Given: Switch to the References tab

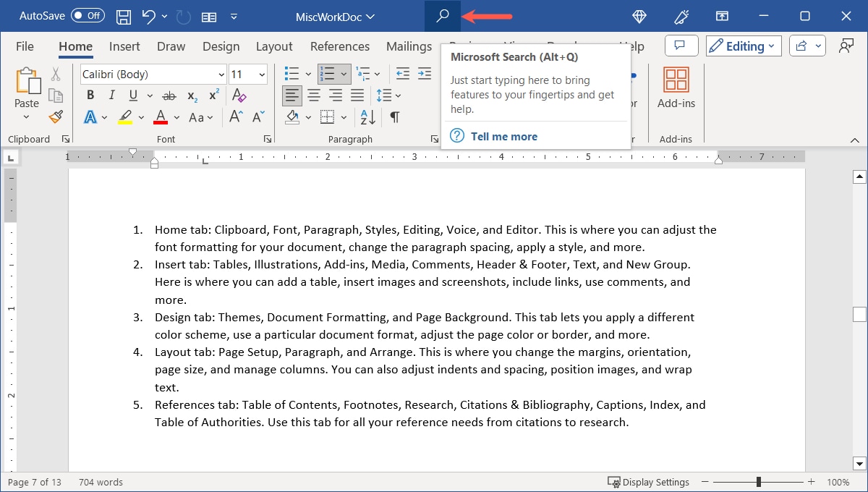Looking at the screenshot, I should pyautogui.click(x=339, y=46).
